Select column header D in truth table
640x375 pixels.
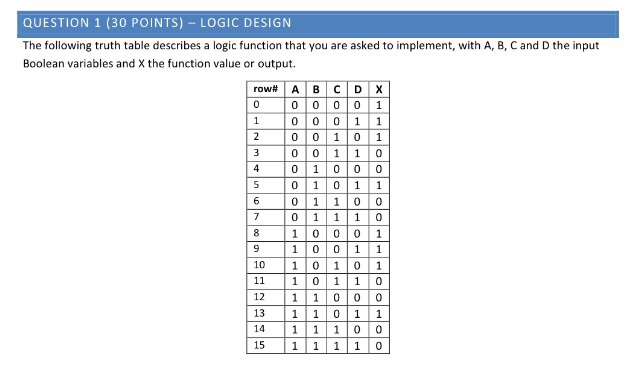358,89
